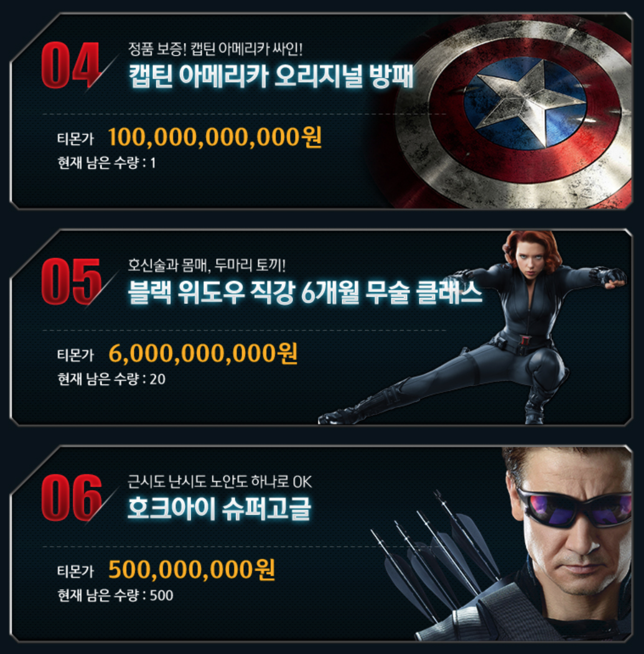Click 정품 보증! 캡틴 아메리카 싸인! subtitle
The width and height of the screenshot is (644, 654).
216,49
